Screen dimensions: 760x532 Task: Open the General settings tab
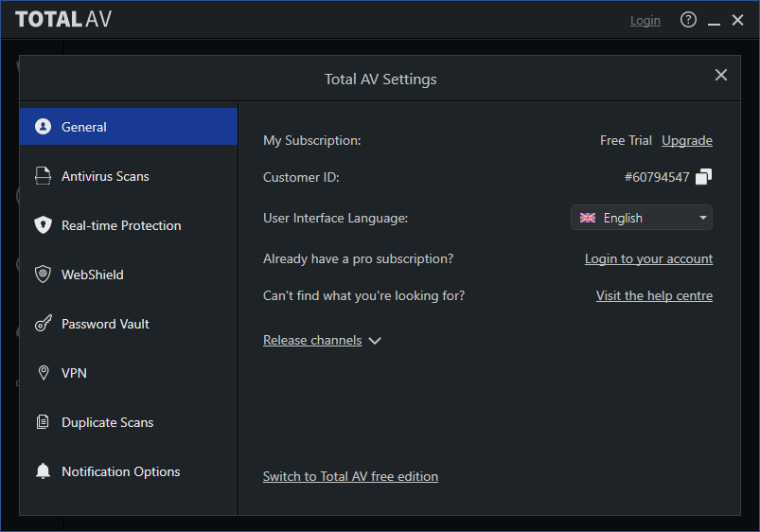(x=129, y=127)
